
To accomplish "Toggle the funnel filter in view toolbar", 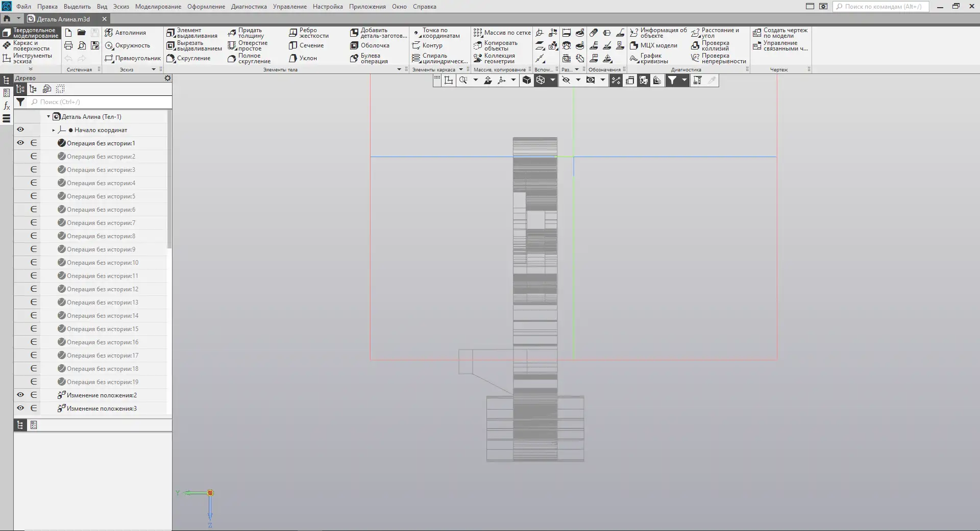I will pyautogui.click(x=672, y=80).
